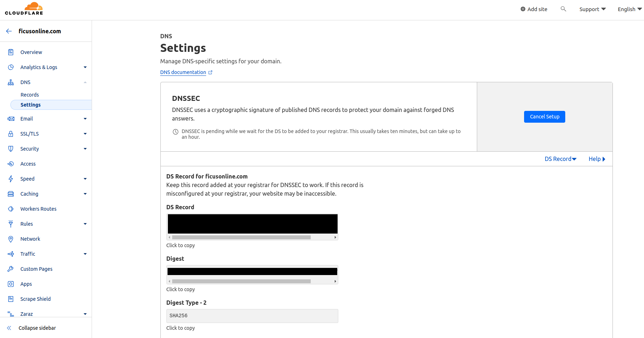
Task: Click the plus icon of Add site
Action: pyautogui.click(x=523, y=9)
